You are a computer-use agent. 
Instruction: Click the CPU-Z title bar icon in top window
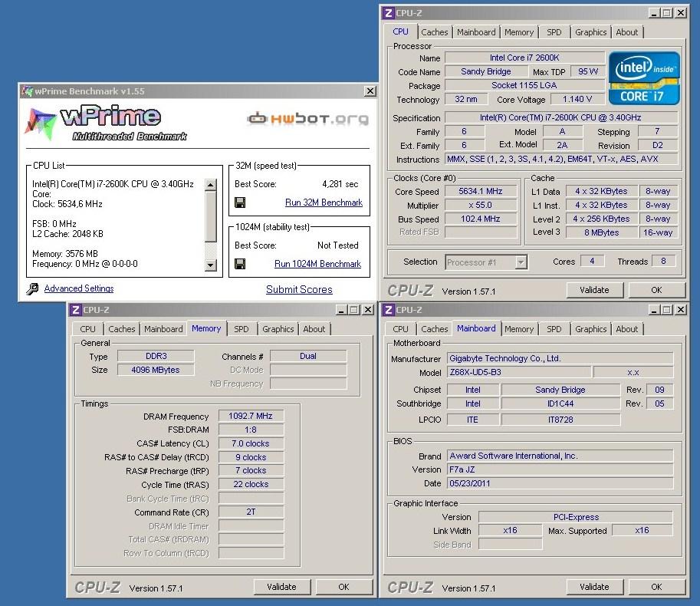[x=389, y=13]
